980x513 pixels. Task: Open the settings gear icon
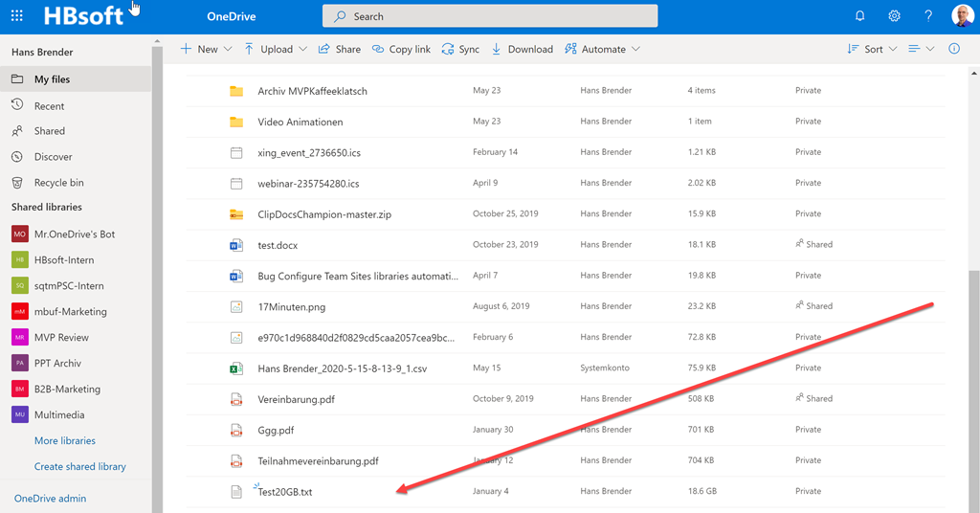(x=894, y=16)
